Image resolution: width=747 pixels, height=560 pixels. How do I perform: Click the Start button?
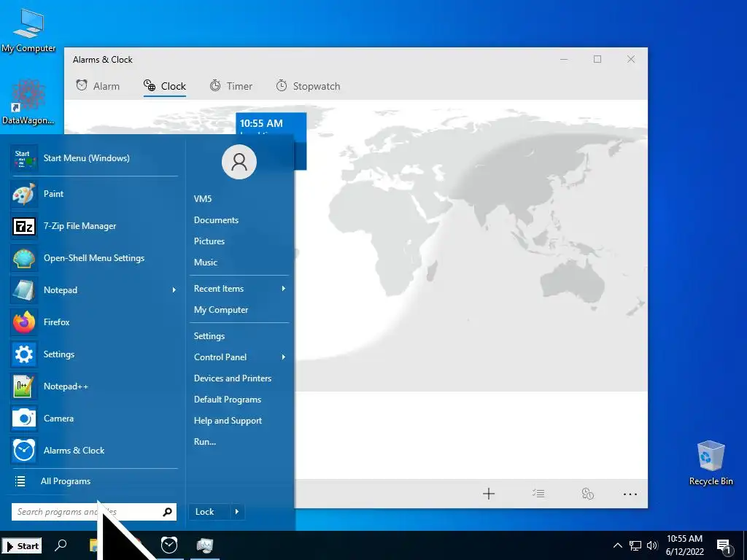22,545
